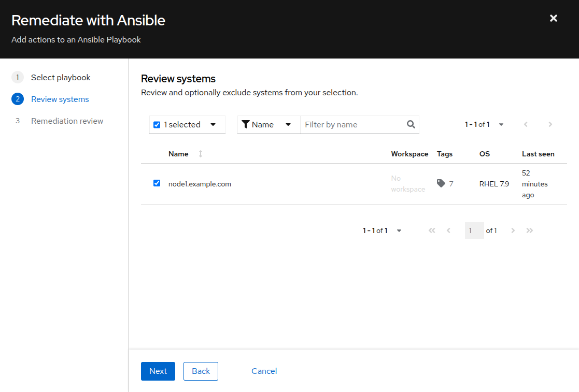Cancel the remediation wizard
Image resolution: width=579 pixels, height=392 pixels.
pyautogui.click(x=264, y=371)
